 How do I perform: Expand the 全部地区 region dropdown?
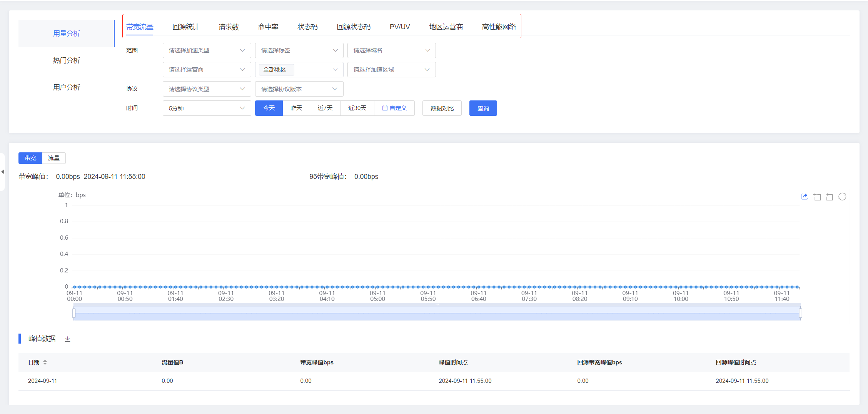299,70
